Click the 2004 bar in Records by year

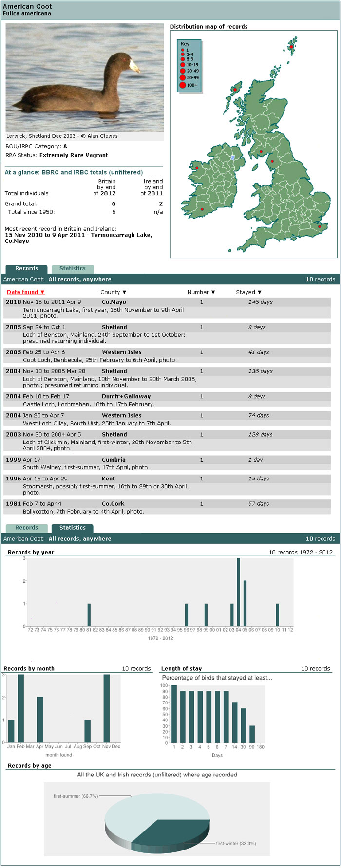pos(238,592)
